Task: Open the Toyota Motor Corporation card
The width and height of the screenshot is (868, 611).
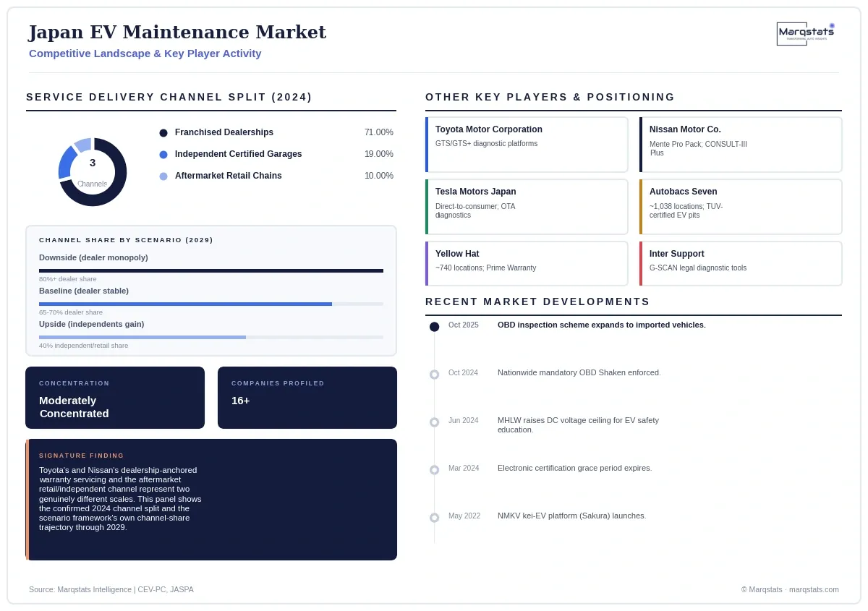Action: 527,145
